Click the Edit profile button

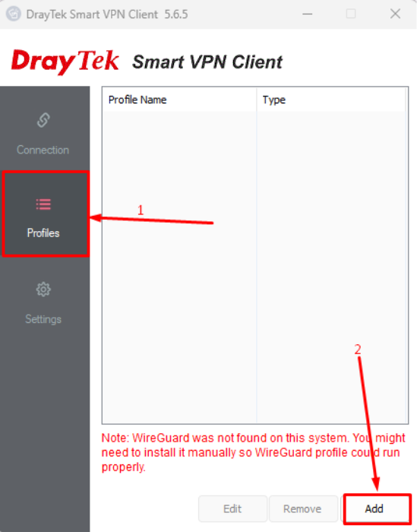click(x=232, y=508)
